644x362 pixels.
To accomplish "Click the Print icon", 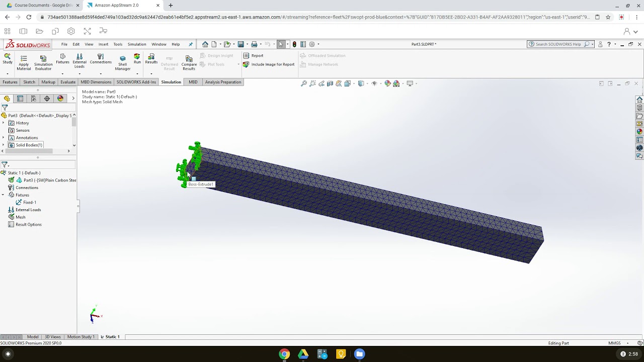I will click(254, 44).
